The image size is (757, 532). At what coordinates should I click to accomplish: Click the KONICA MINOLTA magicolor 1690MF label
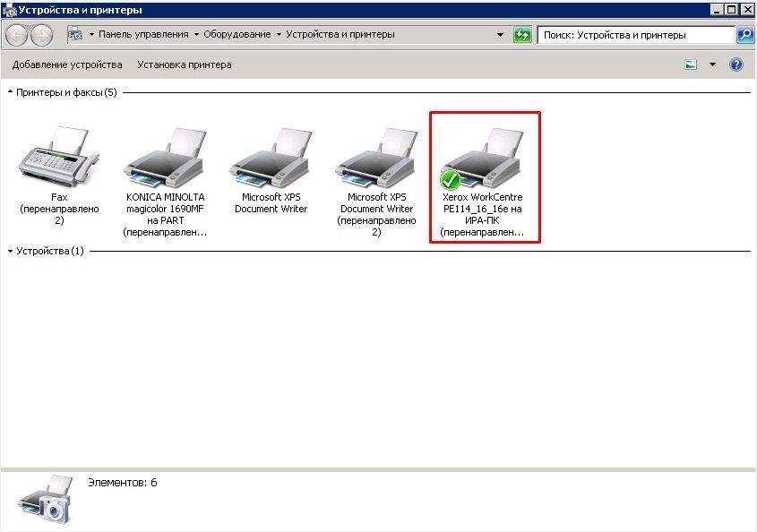[165, 214]
